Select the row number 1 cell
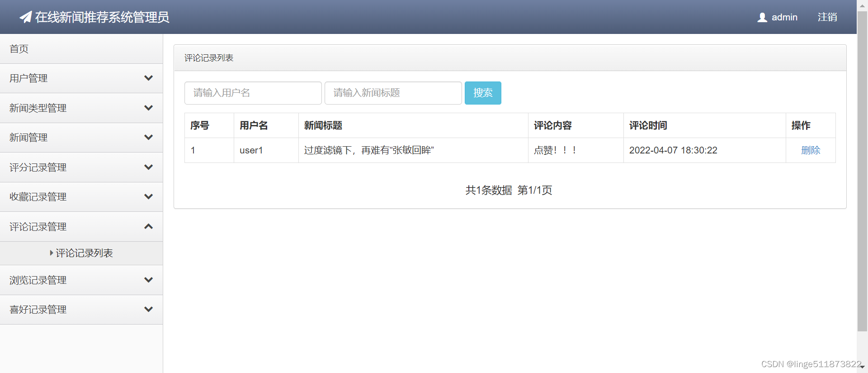 (x=209, y=150)
